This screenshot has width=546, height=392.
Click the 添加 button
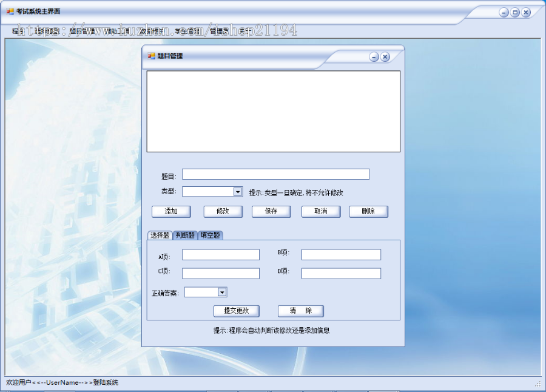(x=171, y=211)
